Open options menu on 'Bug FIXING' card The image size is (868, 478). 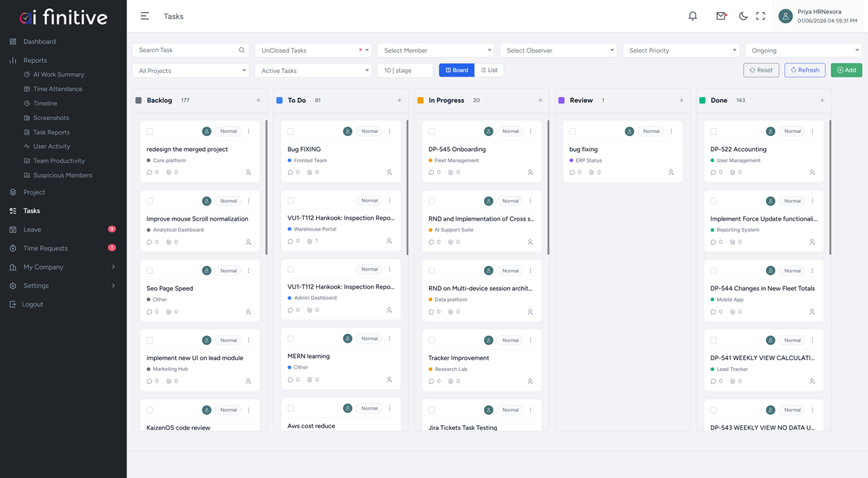tap(390, 132)
